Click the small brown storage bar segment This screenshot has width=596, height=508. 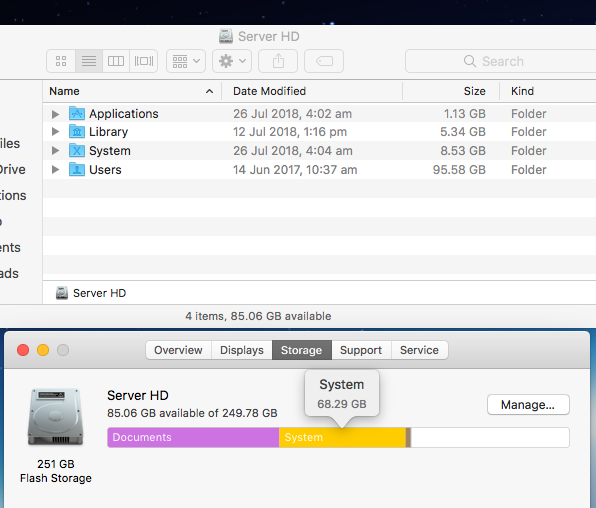click(x=408, y=437)
